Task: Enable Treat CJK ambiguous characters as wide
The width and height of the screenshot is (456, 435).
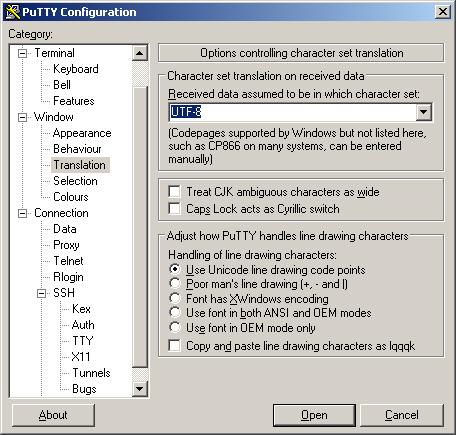Action: pos(174,192)
